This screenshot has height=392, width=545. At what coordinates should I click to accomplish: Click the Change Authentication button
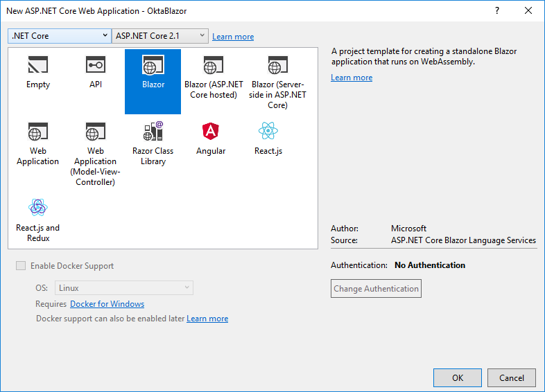pos(377,289)
